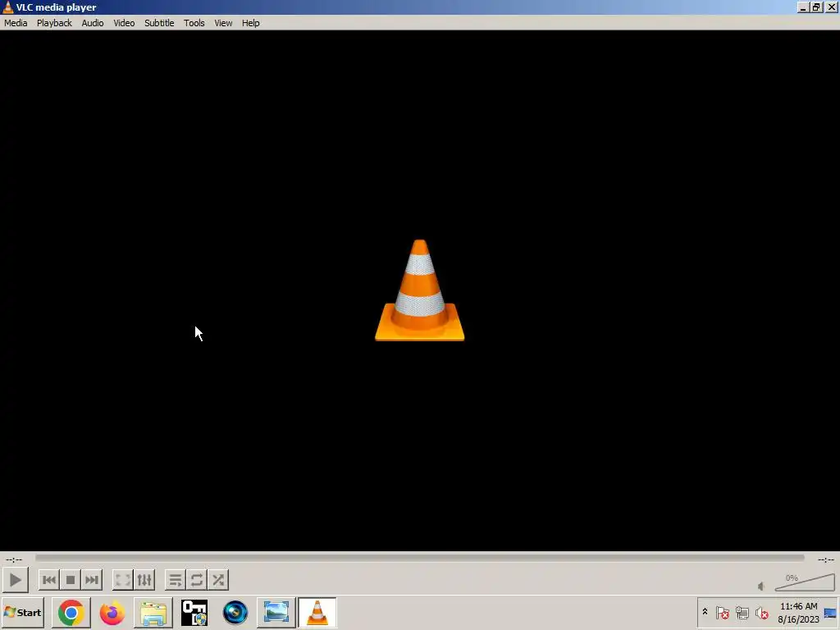
Task: Click VLC cone icon in title bar
Action: [7, 7]
